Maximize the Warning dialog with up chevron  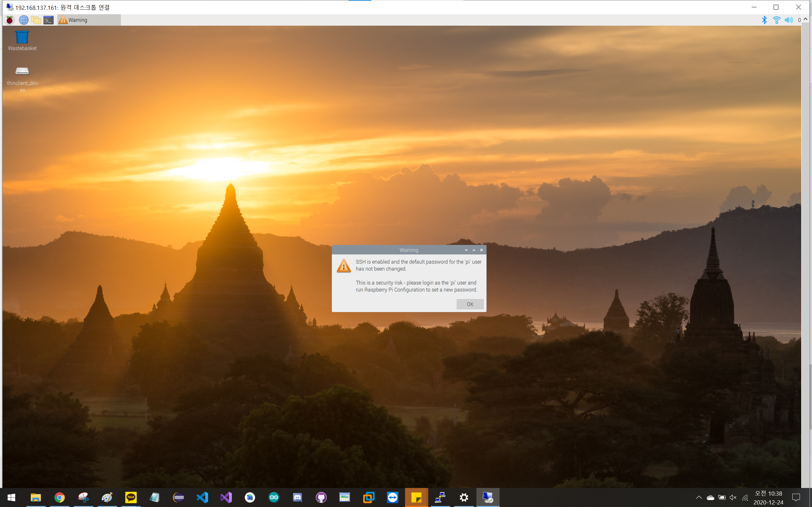coord(474,250)
